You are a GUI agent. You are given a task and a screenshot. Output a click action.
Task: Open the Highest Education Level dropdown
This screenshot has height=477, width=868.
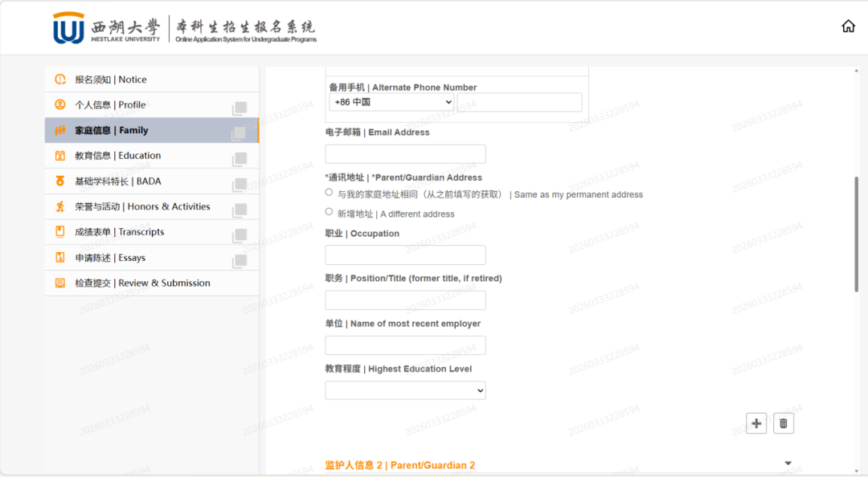405,389
